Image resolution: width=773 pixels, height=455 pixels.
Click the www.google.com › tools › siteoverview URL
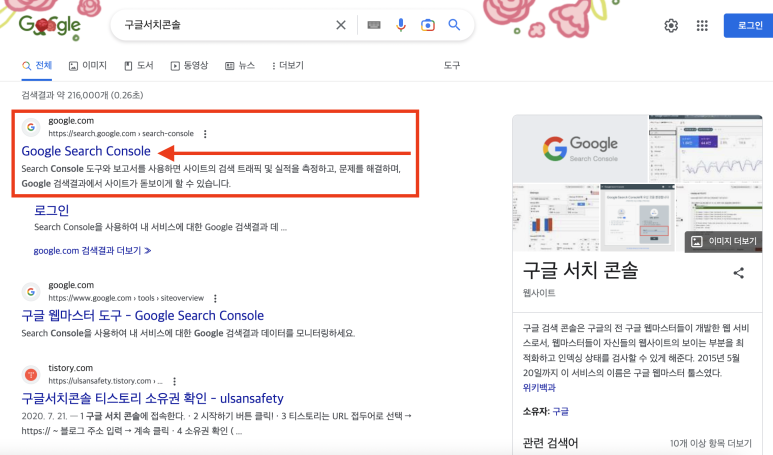pos(126,298)
